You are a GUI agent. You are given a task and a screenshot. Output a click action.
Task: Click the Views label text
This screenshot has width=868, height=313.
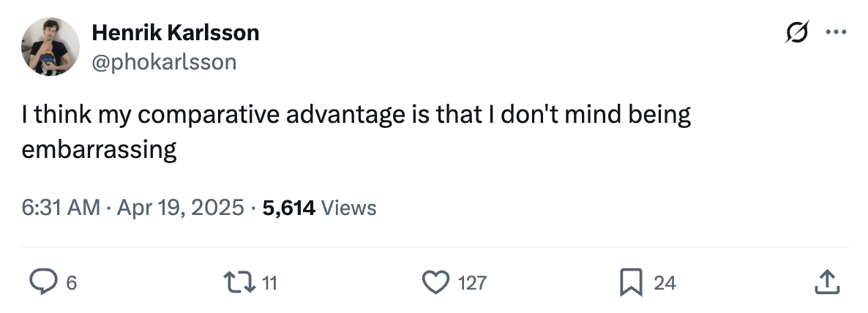pos(349,208)
